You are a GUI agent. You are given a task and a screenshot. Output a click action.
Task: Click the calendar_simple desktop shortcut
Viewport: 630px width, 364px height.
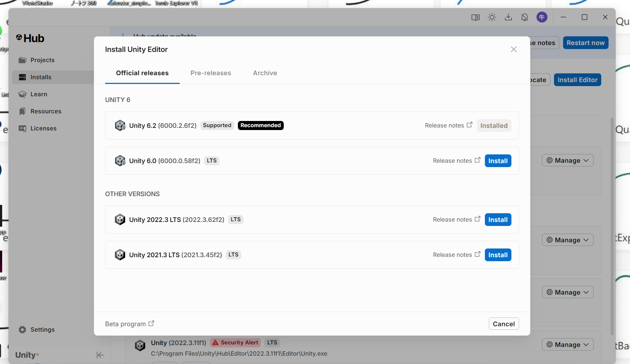point(129,3)
